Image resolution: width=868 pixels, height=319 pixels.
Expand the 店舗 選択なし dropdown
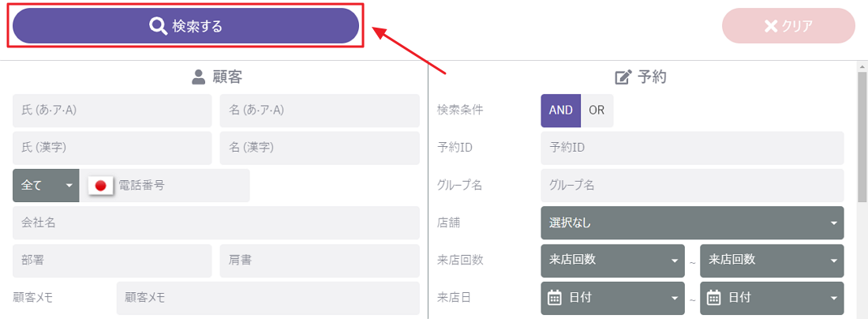coord(692,223)
